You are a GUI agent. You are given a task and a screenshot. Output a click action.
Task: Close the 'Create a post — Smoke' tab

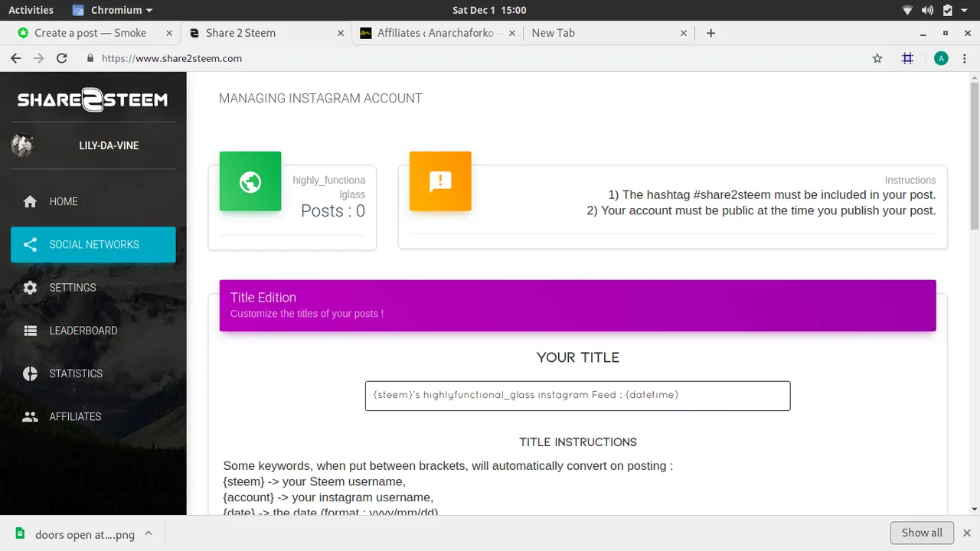point(170,33)
